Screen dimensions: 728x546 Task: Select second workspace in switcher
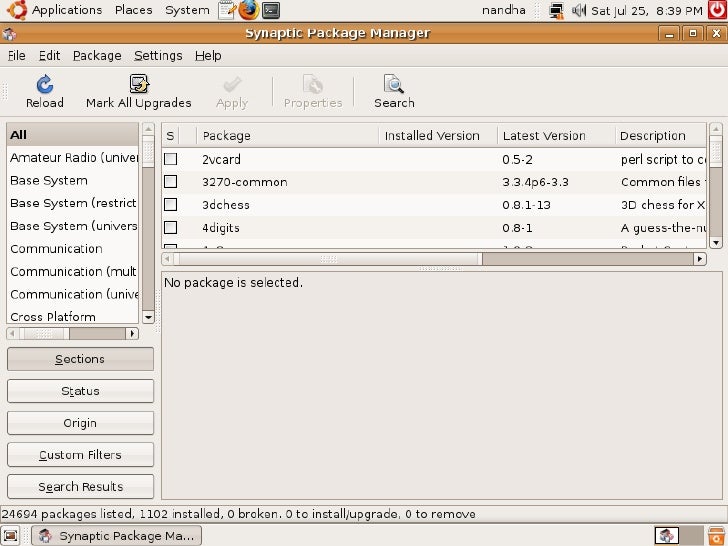click(691, 535)
